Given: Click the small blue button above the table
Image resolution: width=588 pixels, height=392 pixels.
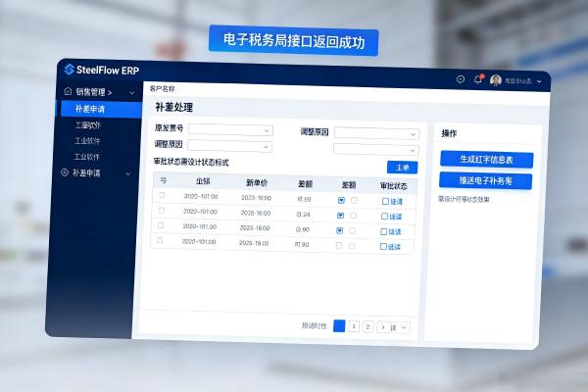Looking at the screenshot, I should [x=402, y=168].
